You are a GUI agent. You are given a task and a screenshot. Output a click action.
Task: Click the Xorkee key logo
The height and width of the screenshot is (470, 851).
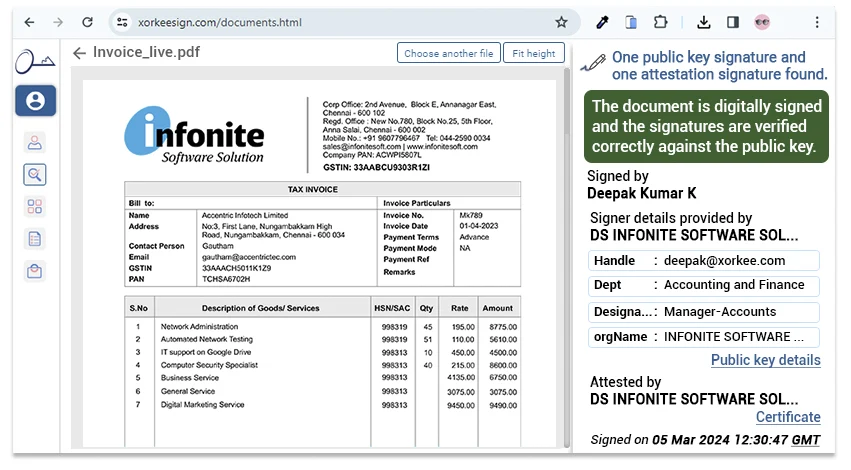pos(35,62)
